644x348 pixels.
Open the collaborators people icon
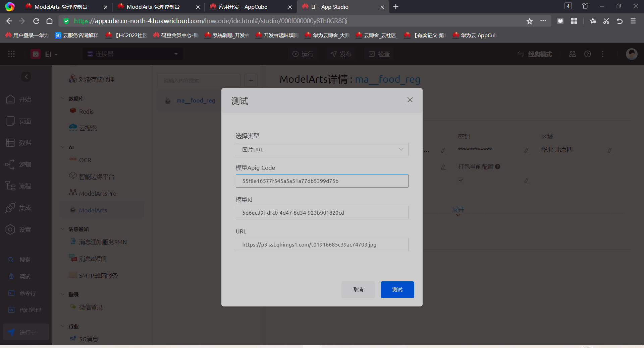coord(573,54)
